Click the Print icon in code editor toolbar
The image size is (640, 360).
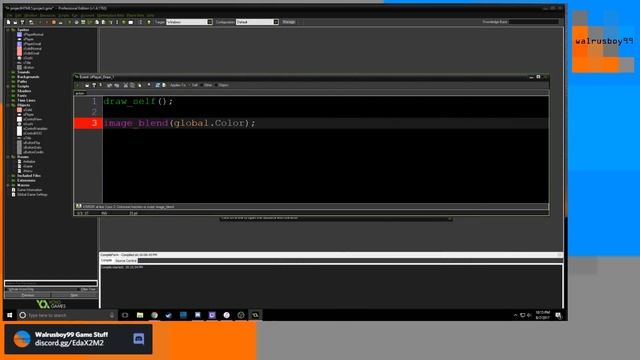[100, 85]
